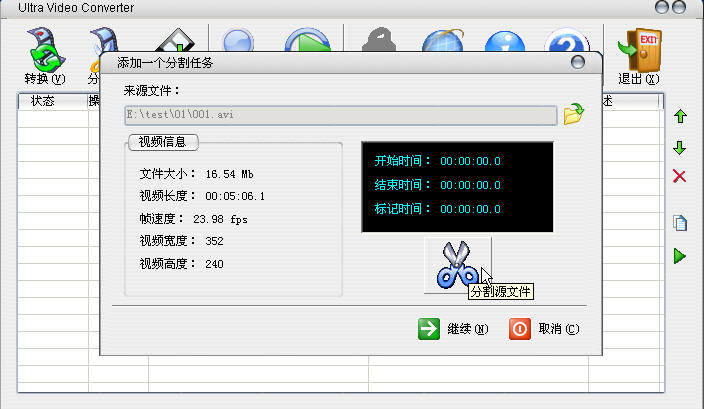This screenshot has height=409, width=704.
Task: Click the 继续 (N) continue button
Action: (x=453, y=329)
